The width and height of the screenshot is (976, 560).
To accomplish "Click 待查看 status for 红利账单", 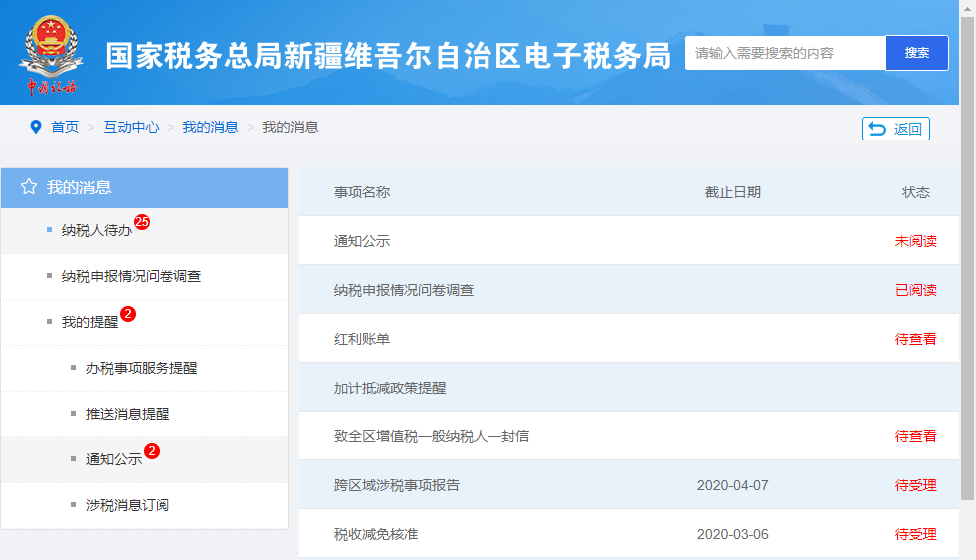I will (915, 339).
